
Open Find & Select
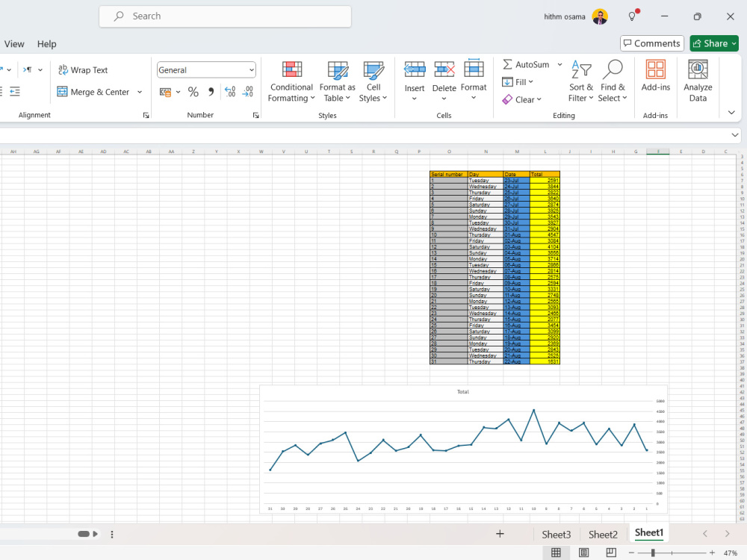pyautogui.click(x=613, y=81)
